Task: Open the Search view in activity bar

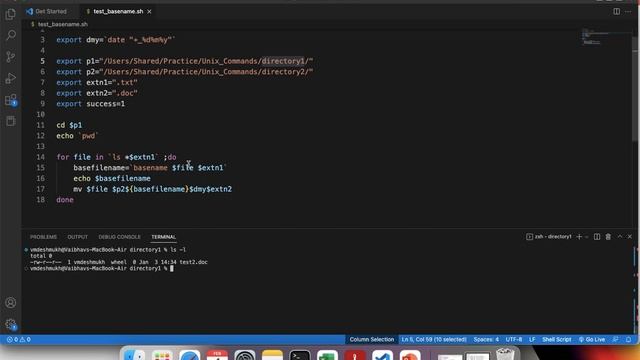Action: (x=11, y=35)
